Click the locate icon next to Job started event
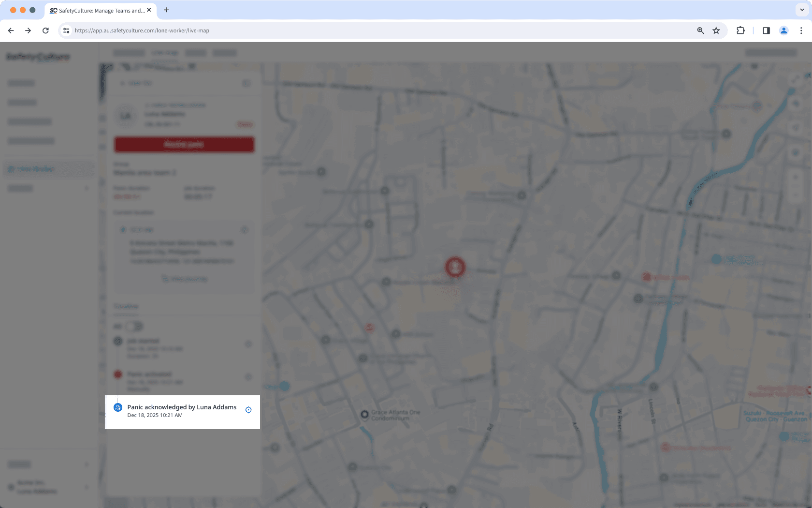The width and height of the screenshot is (812, 508). pos(248,344)
